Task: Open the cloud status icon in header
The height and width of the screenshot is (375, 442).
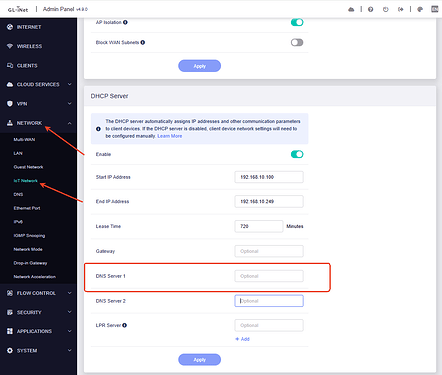Action: 351,9
